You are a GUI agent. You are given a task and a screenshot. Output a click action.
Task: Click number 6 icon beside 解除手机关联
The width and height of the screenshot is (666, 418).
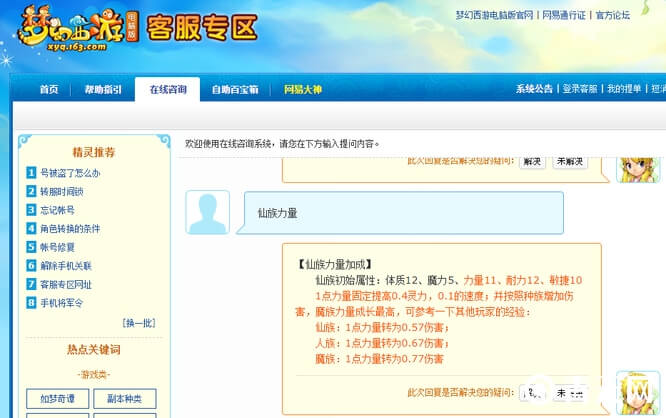31,265
